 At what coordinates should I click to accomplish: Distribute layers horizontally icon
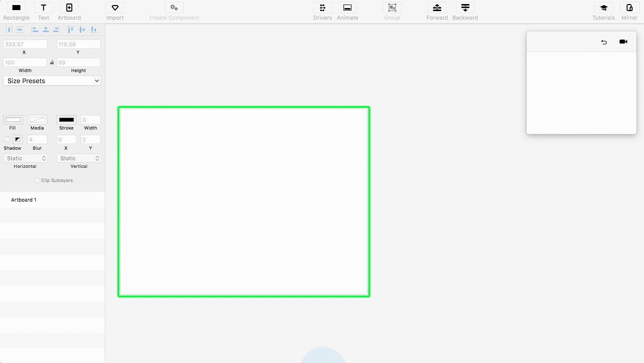pos(9,30)
